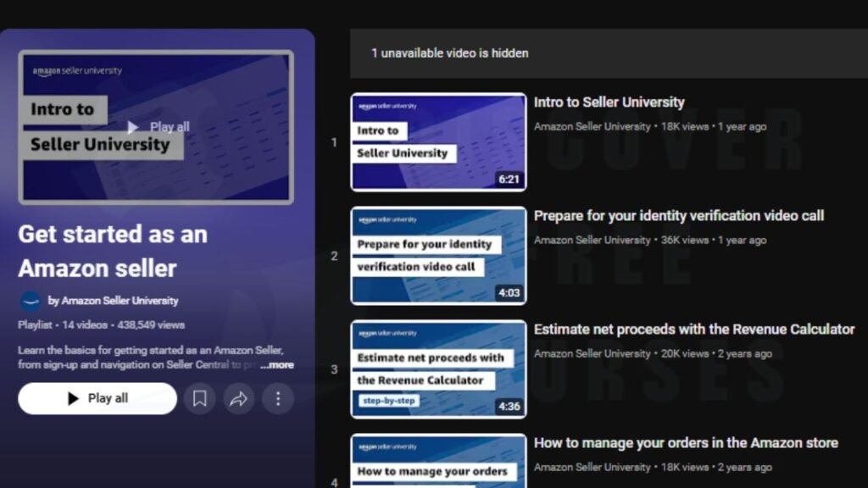Click '18K views • 1 year ago' text

pos(714,127)
